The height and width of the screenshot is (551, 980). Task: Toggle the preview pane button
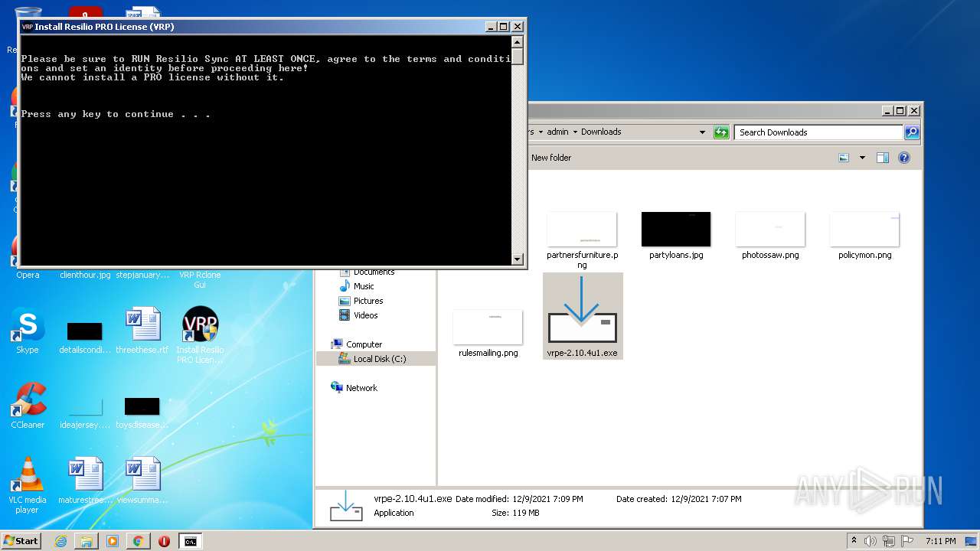click(883, 158)
